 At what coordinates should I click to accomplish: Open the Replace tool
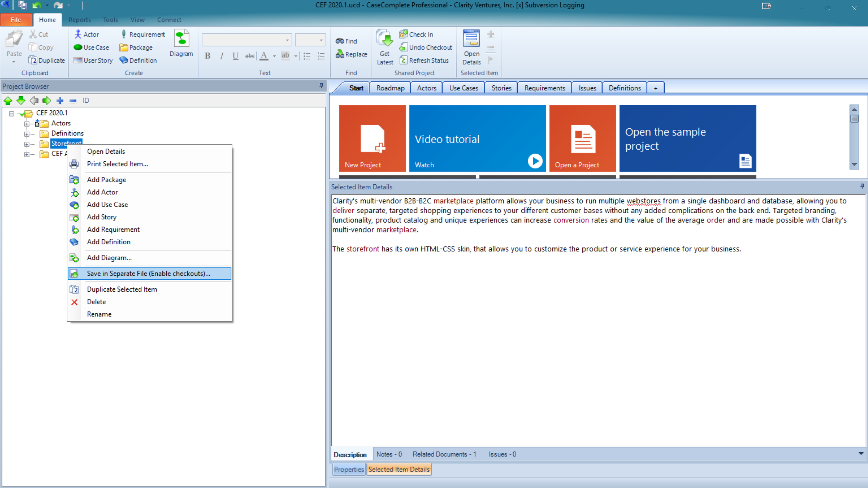(x=351, y=54)
